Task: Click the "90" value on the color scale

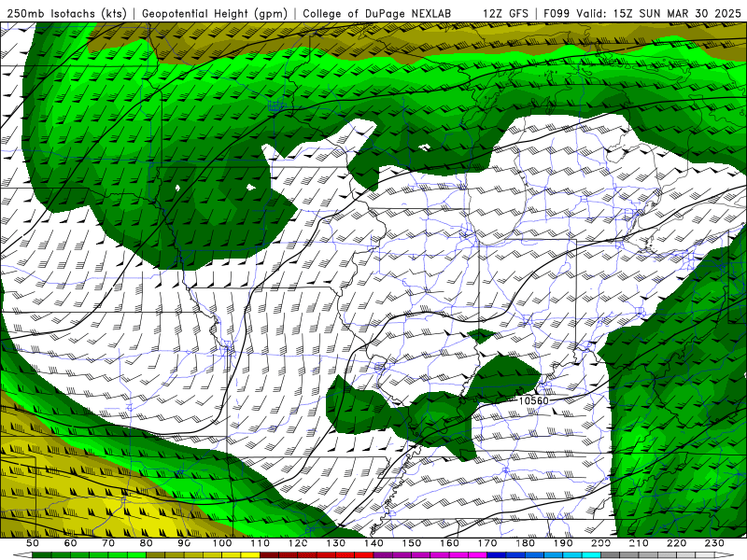Action: click(x=184, y=543)
